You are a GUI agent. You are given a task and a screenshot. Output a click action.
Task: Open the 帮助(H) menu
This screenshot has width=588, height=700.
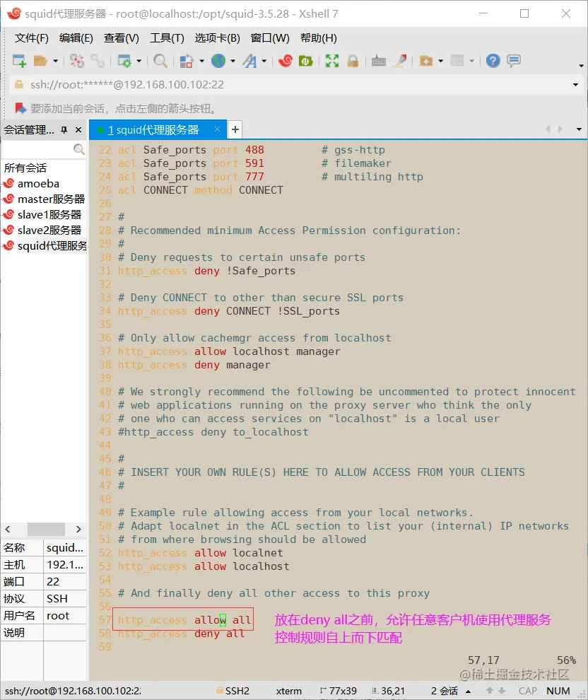click(319, 38)
